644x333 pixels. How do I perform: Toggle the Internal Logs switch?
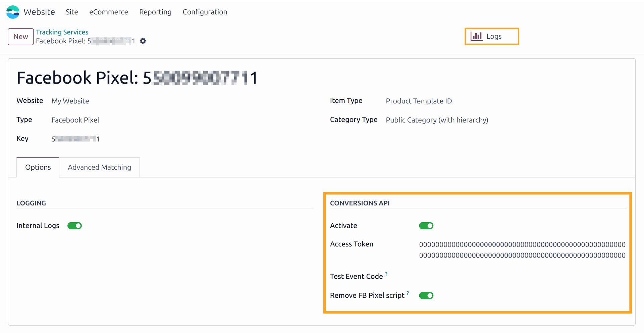click(x=74, y=226)
